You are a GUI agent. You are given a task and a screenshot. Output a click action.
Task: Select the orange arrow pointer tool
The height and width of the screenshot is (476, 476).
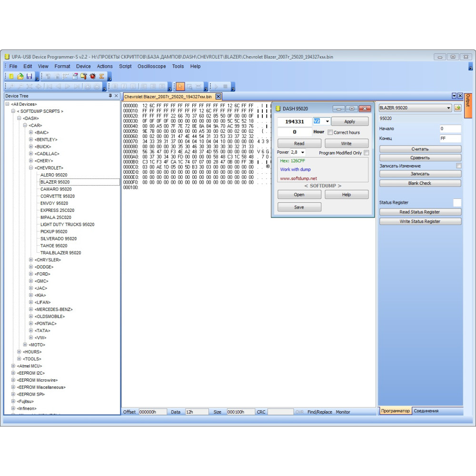tap(180, 87)
